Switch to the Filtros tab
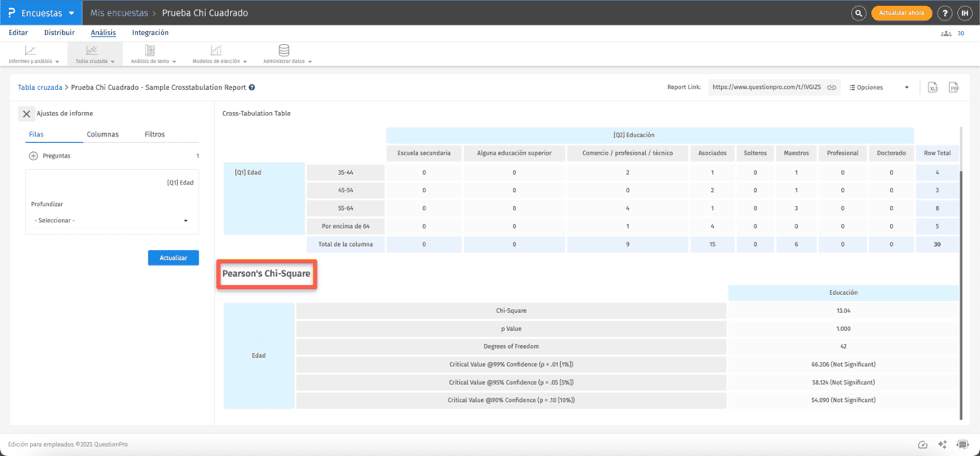This screenshot has height=456, width=980. tap(154, 134)
